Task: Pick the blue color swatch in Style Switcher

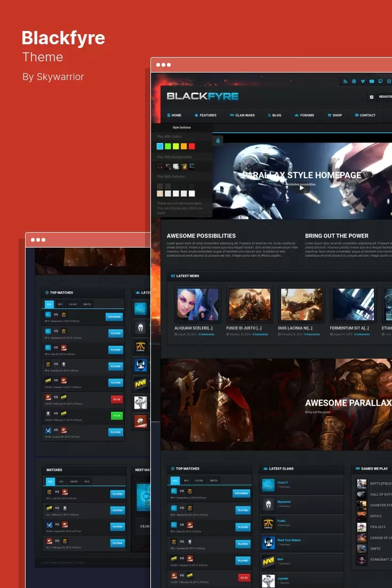Action: [160, 146]
